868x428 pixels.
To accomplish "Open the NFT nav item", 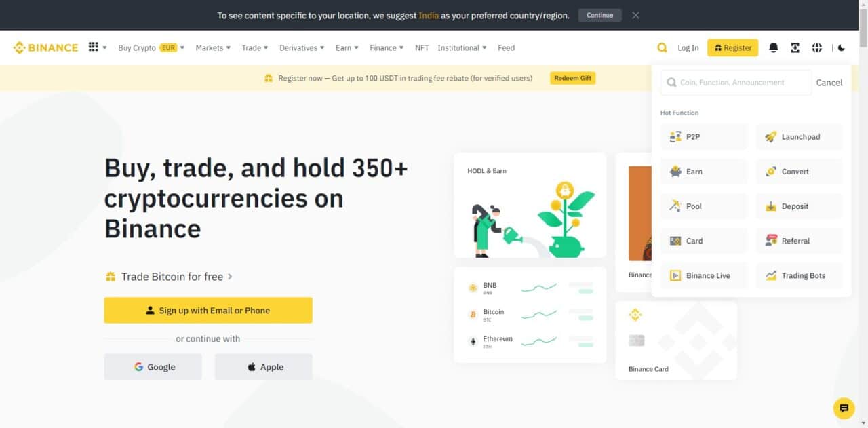I will [x=422, y=47].
